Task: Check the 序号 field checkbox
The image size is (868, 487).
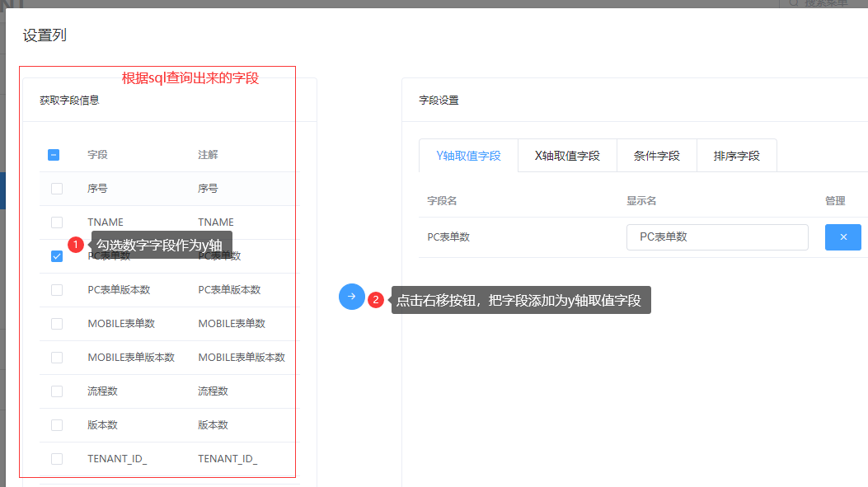Action: (x=57, y=189)
